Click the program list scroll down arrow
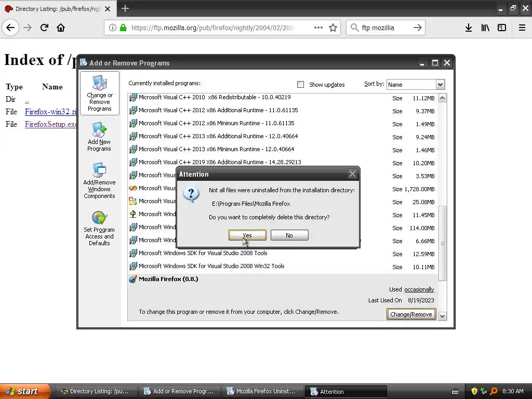This screenshot has height=399, width=532. (442, 316)
